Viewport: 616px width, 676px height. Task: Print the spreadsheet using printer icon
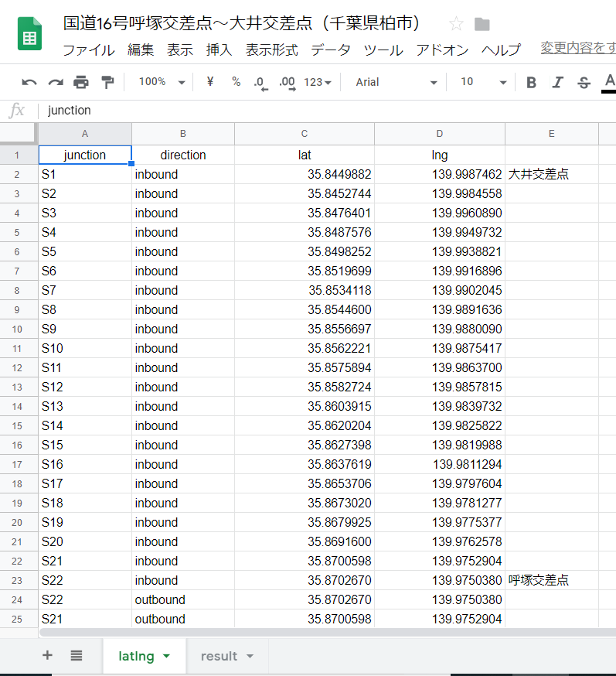pos(81,82)
